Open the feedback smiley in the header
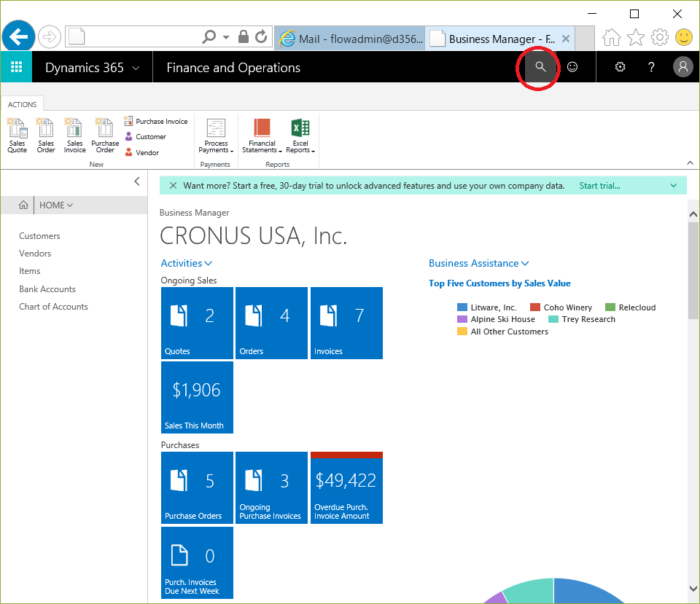 572,67
